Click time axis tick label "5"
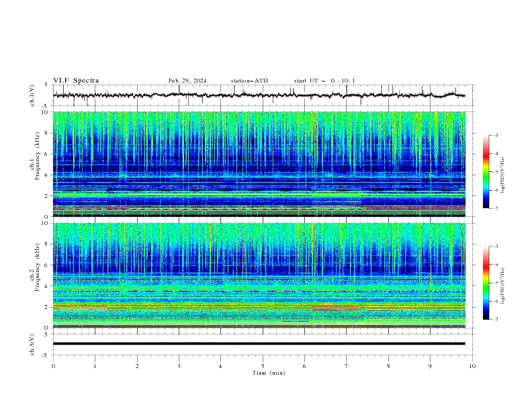This screenshot has height=411, width=532. (263, 366)
